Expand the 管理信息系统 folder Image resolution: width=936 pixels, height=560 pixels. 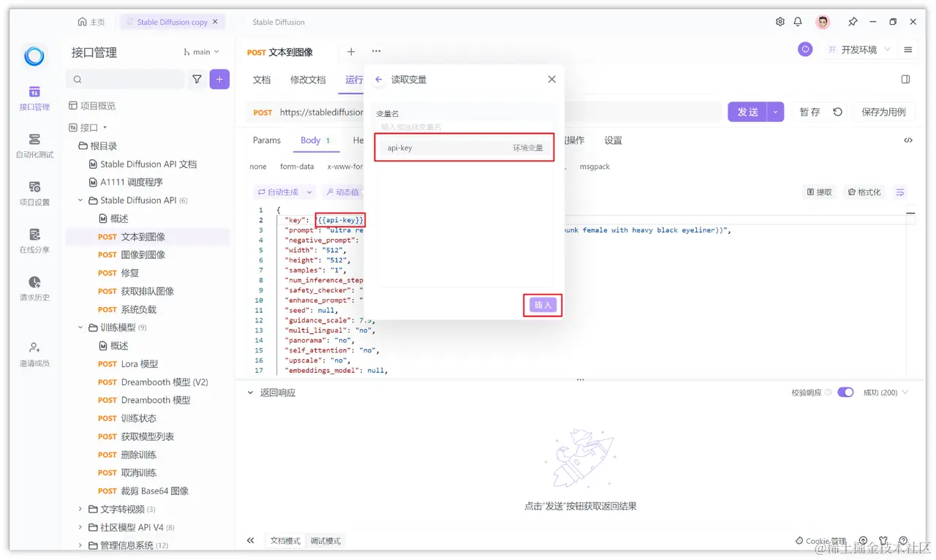pyautogui.click(x=80, y=545)
